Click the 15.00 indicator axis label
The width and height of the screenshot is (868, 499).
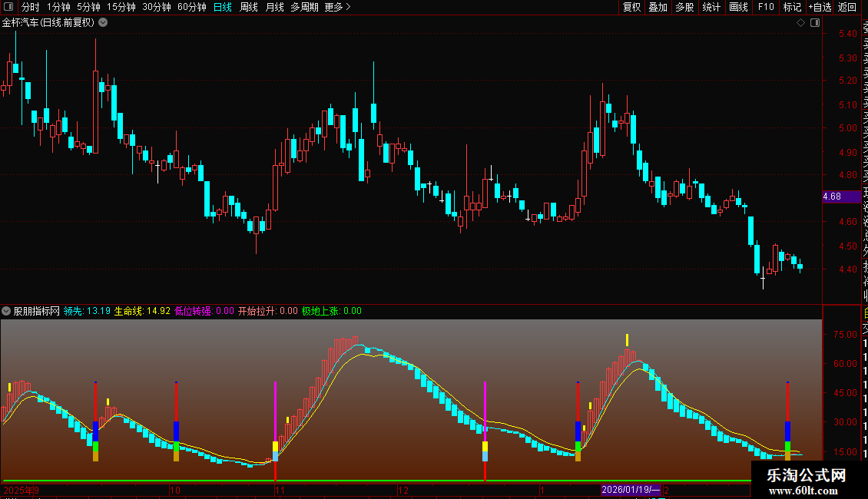[x=845, y=452]
